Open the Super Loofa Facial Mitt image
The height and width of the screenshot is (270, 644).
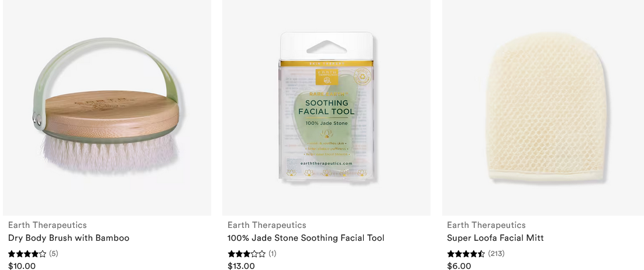click(543, 108)
